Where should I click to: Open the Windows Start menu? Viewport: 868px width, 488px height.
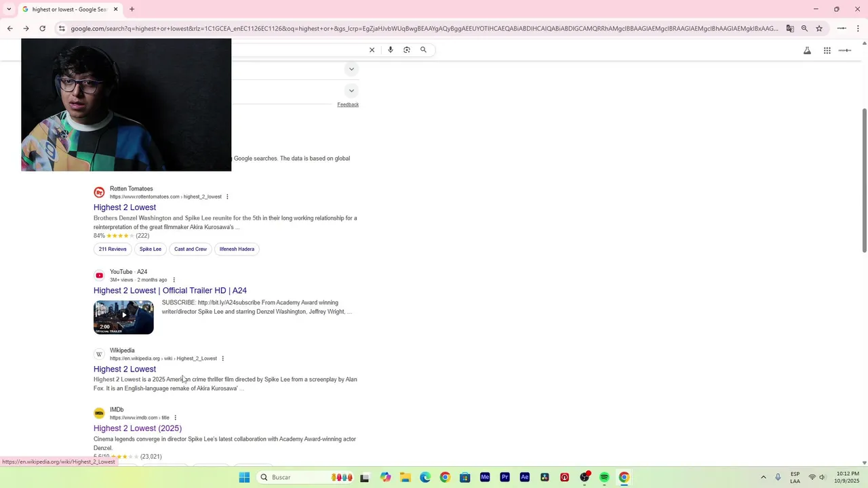click(x=244, y=477)
